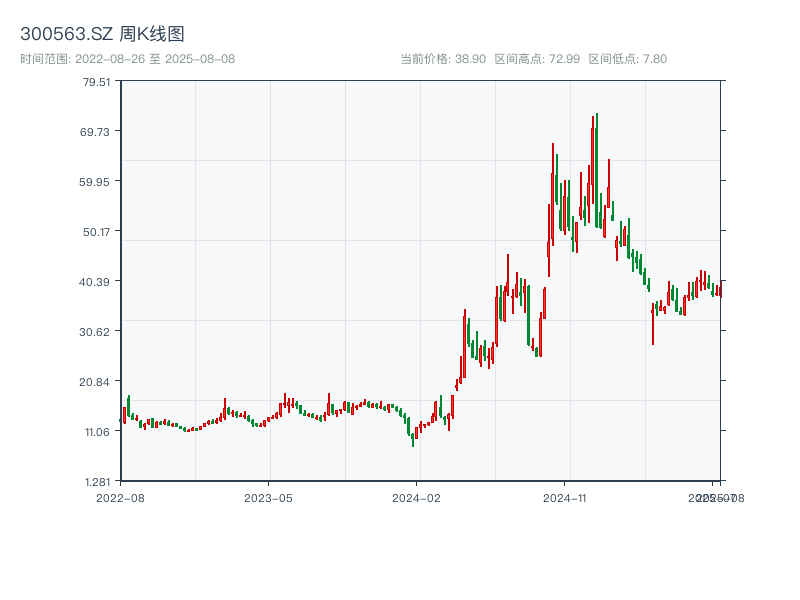800x600 pixels.
Task: Click the 当前价格 38.90 label
Action: pos(443,59)
